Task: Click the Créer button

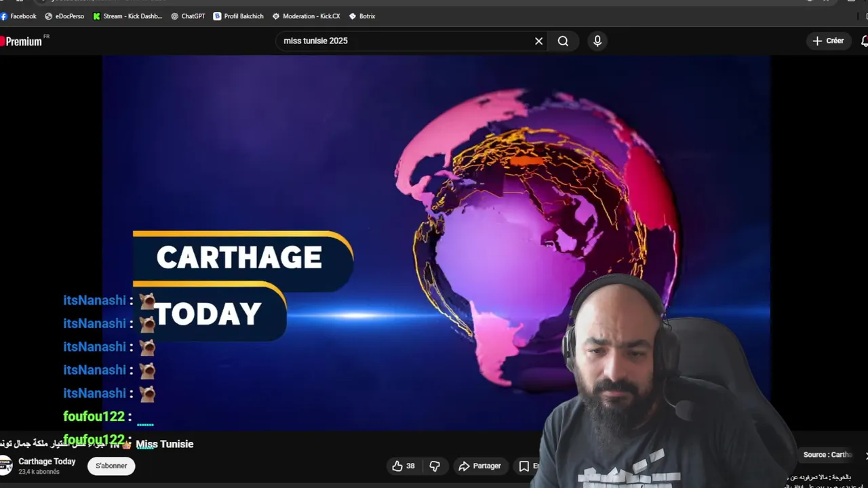Action: [828, 41]
